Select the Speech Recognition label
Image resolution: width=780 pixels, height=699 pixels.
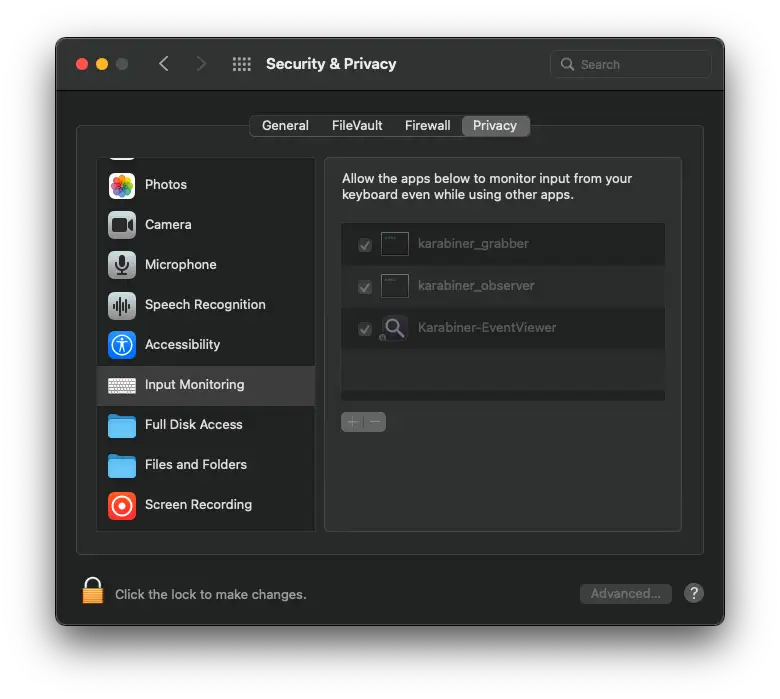click(205, 304)
